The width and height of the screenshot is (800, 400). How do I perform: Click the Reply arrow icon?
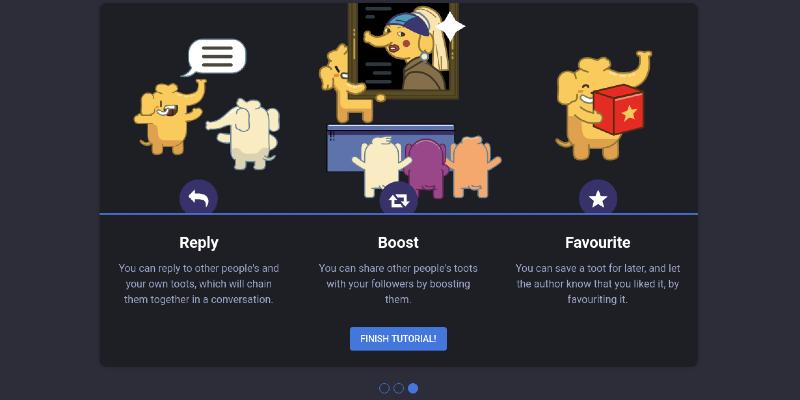coord(198,198)
